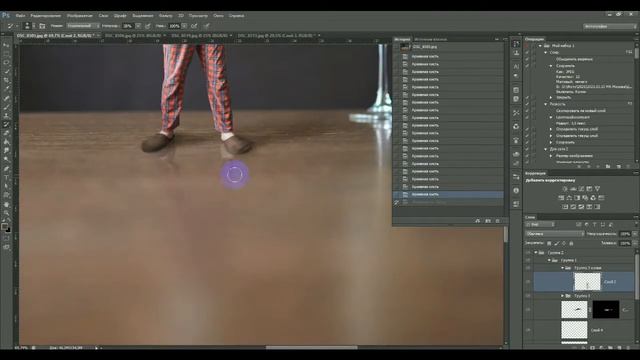Select the Eraser tool
Viewport: 640px width, 360px height.
click(x=6, y=133)
